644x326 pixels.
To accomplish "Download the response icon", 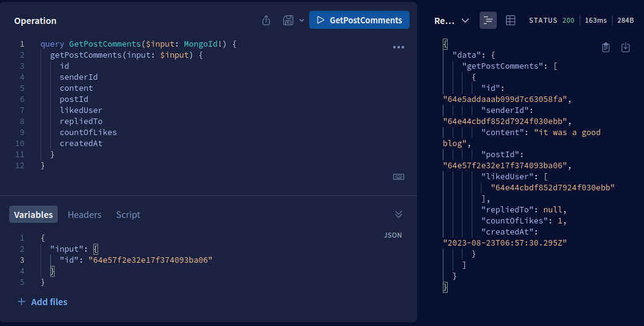I will [x=626, y=47].
